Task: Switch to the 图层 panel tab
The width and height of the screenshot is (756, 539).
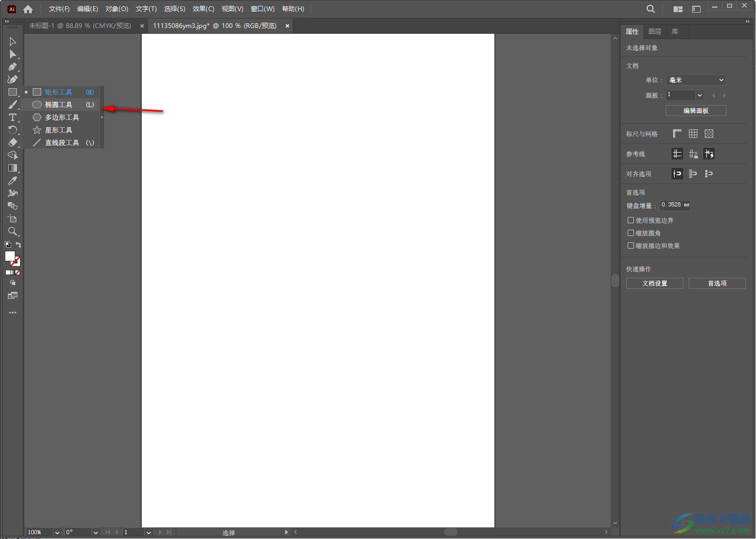Action: (x=655, y=31)
